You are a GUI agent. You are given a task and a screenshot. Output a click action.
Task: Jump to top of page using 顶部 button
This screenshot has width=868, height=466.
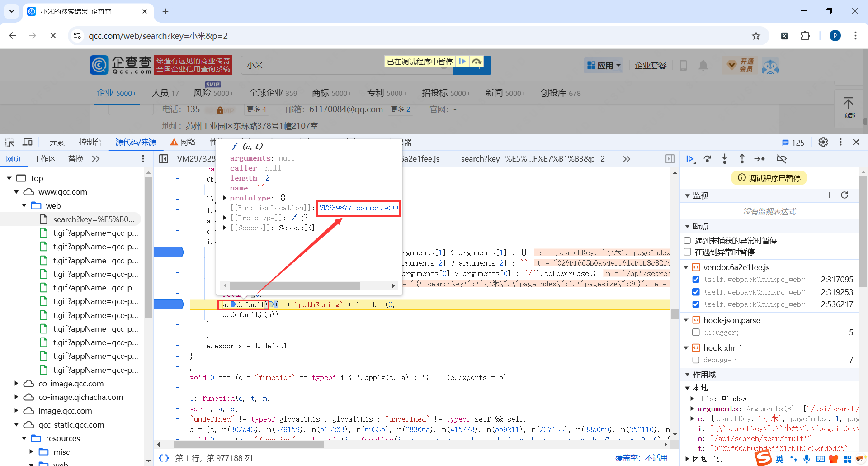(x=849, y=108)
